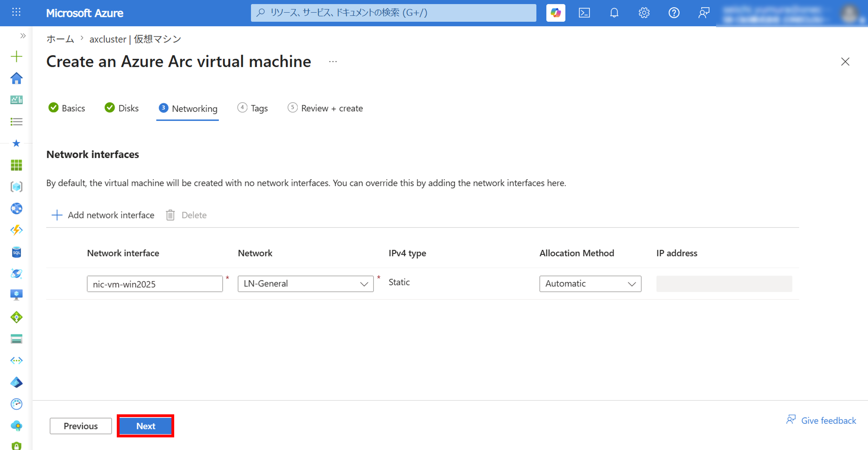Open Advisor cloud icon in sidebar
Screen dimensions: 868x450
pyautogui.click(x=16, y=426)
